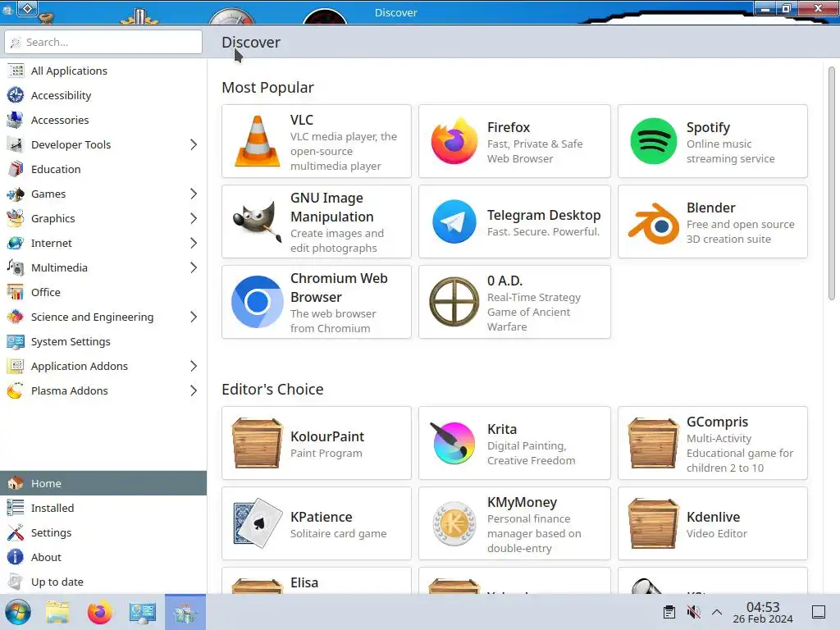Click the Settings tools icon in sidebar
Image resolution: width=840 pixels, height=630 pixels.
point(16,532)
